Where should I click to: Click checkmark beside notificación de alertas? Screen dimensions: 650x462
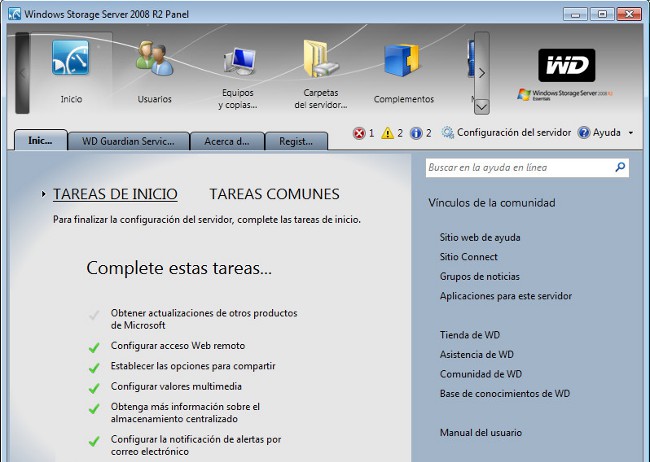(x=94, y=440)
